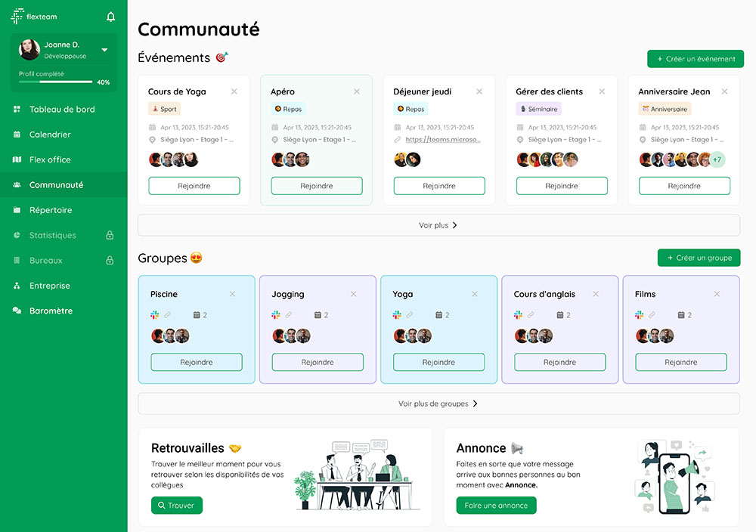Click the Bureaux lock icon
Viewport: 756px width, 532px height.
click(x=110, y=261)
